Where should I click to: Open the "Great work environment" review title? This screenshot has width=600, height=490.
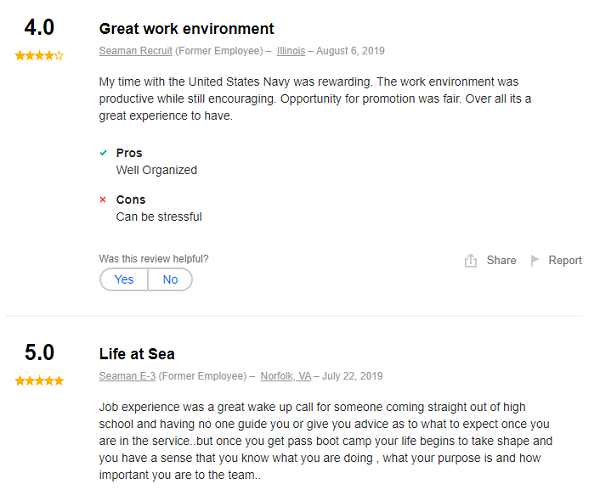(x=186, y=29)
